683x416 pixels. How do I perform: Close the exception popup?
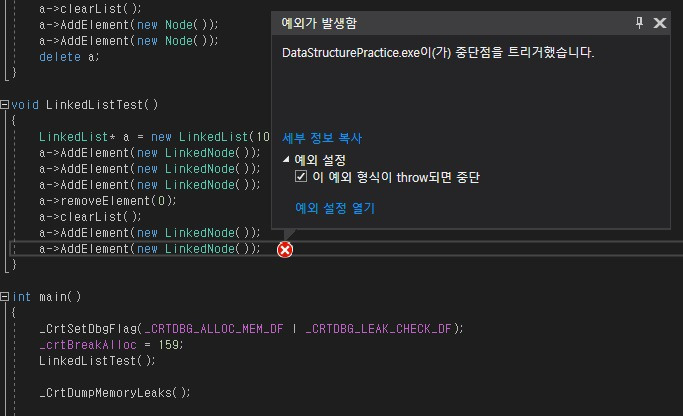pyautogui.click(x=659, y=23)
